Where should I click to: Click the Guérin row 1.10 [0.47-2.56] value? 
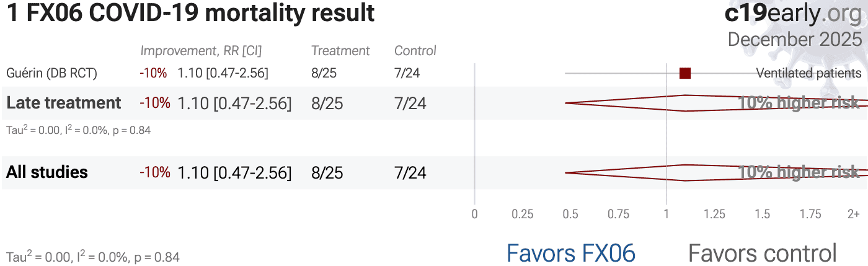click(223, 73)
